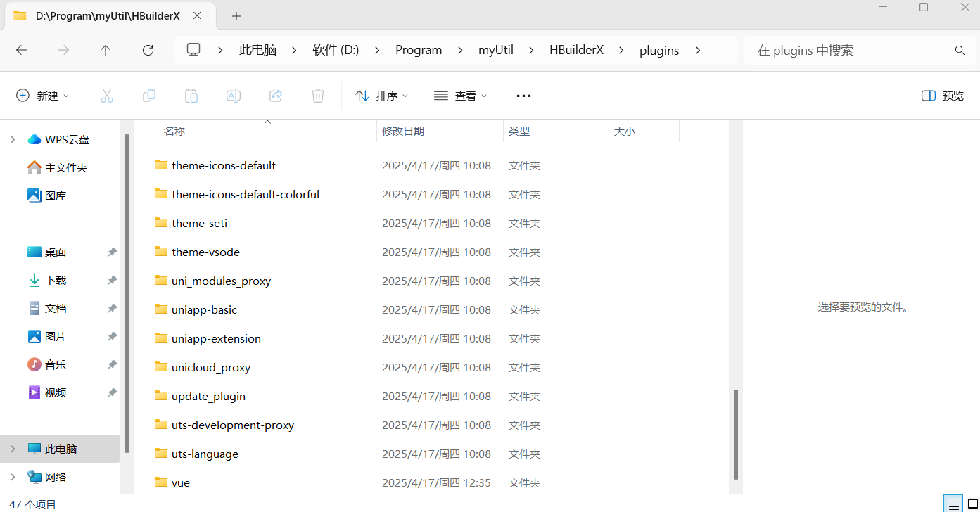Image resolution: width=980 pixels, height=512 pixels.
Task: Expand chevron after Program breadcrumb
Action: click(460, 50)
